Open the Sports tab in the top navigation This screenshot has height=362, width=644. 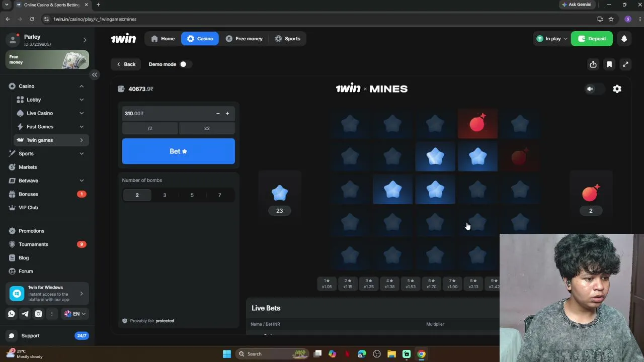point(288,39)
